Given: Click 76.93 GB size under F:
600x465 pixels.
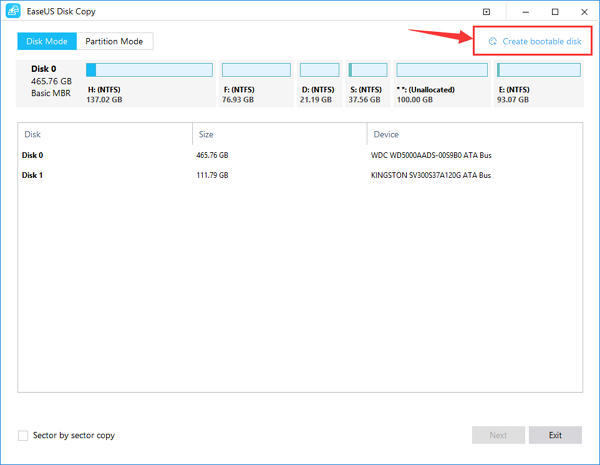Looking at the screenshot, I should (238, 100).
